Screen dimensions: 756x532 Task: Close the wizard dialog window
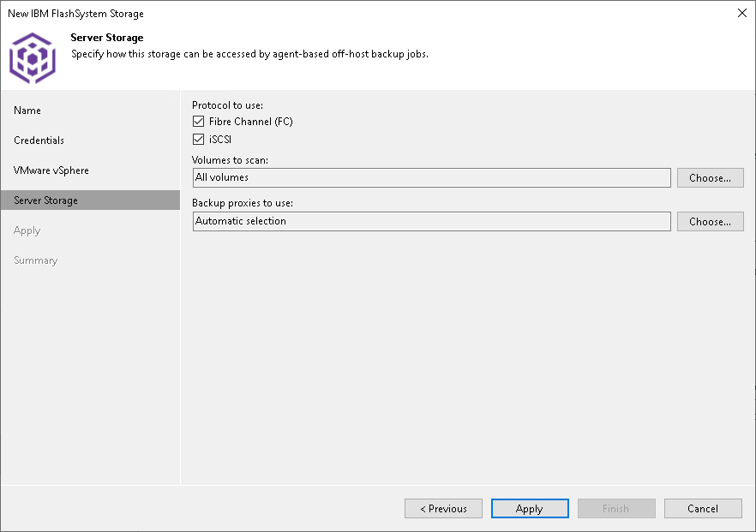tap(742, 13)
